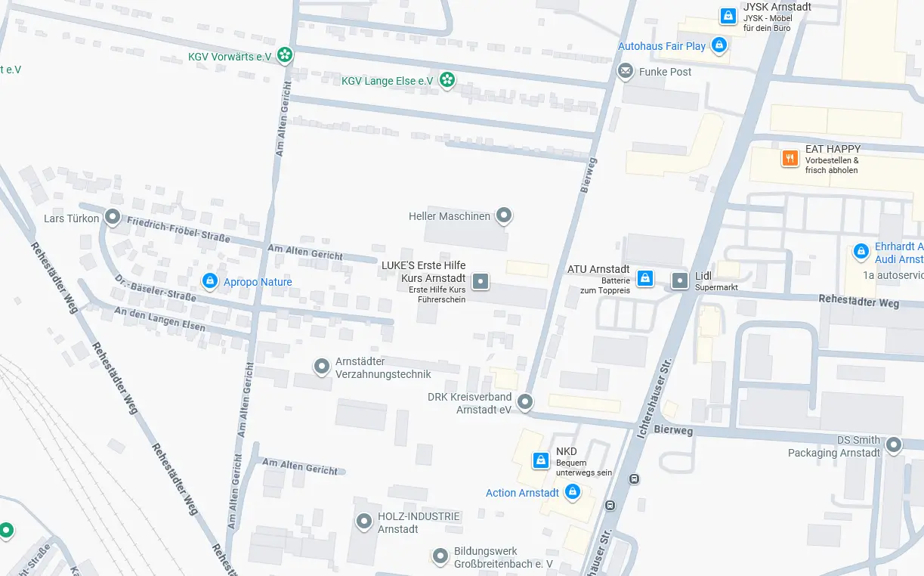924x576 pixels.
Task: Open the DS Smith Packaging Arnstadt pin
Action: pyautogui.click(x=895, y=445)
